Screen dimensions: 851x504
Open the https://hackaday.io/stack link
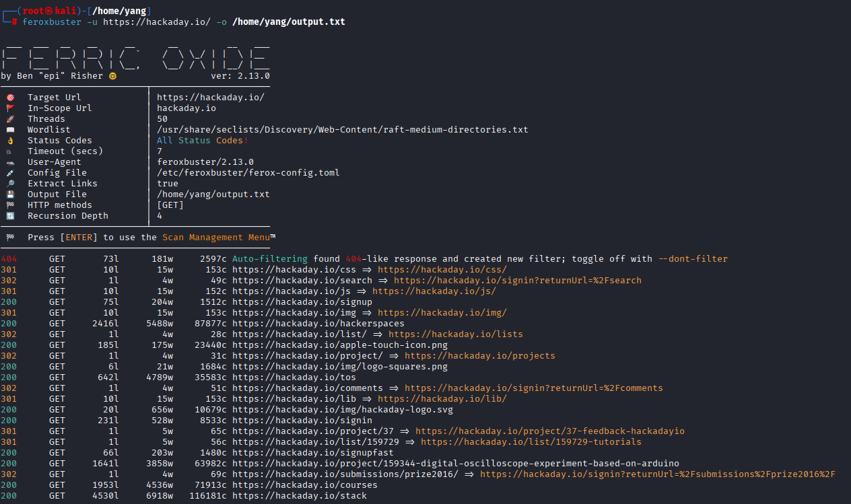300,496
